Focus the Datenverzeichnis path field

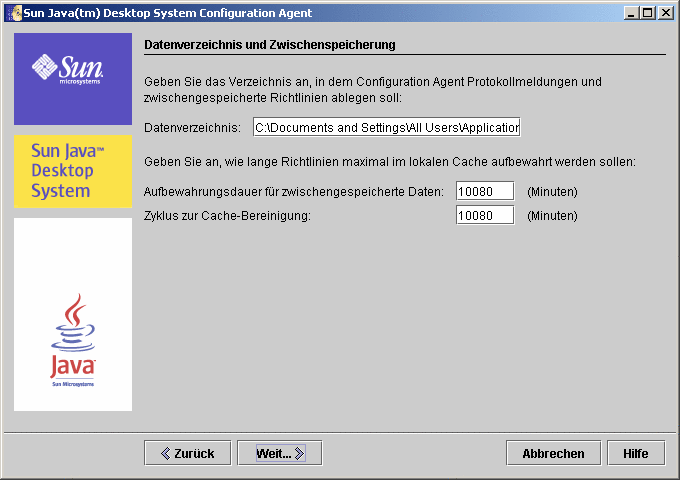(386, 127)
